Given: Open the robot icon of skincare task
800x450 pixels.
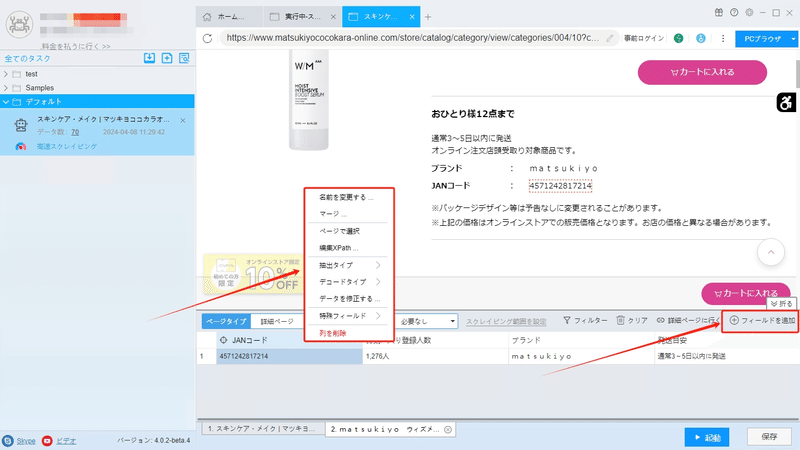Looking at the screenshot, I should 21,125.
